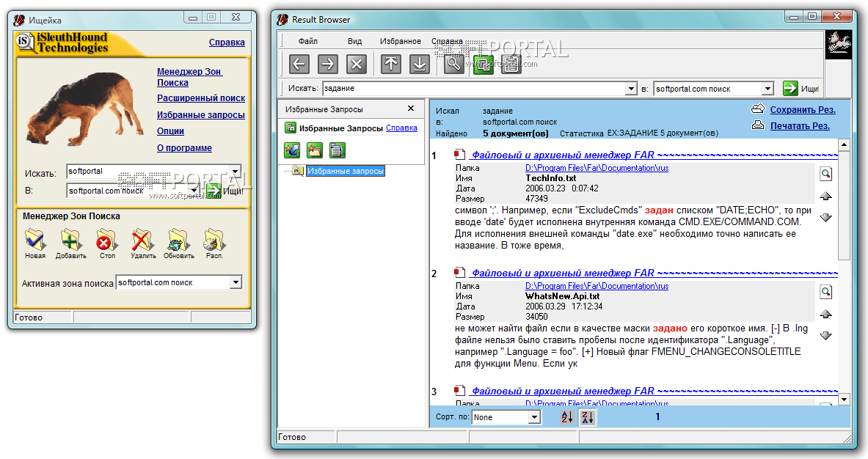The height and width of the screenshot is (459, 868).
Task: Click the Добавить zone icon
Action: coord(71,240)
